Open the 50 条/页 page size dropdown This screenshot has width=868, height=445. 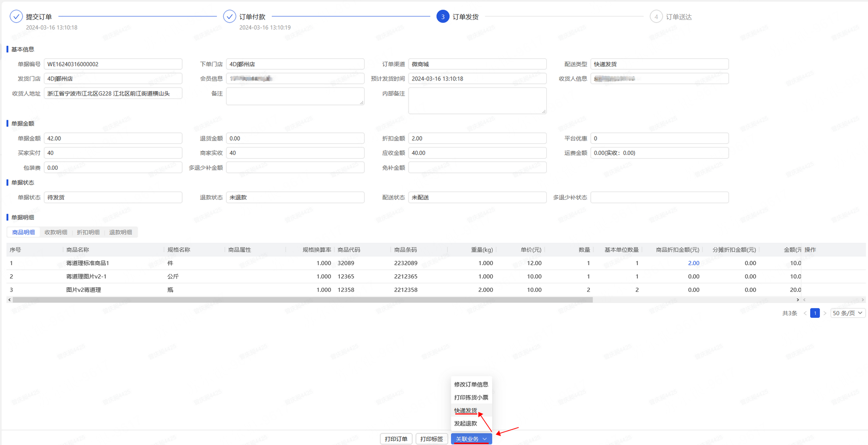pyautogui.click(x=848, y=313)
